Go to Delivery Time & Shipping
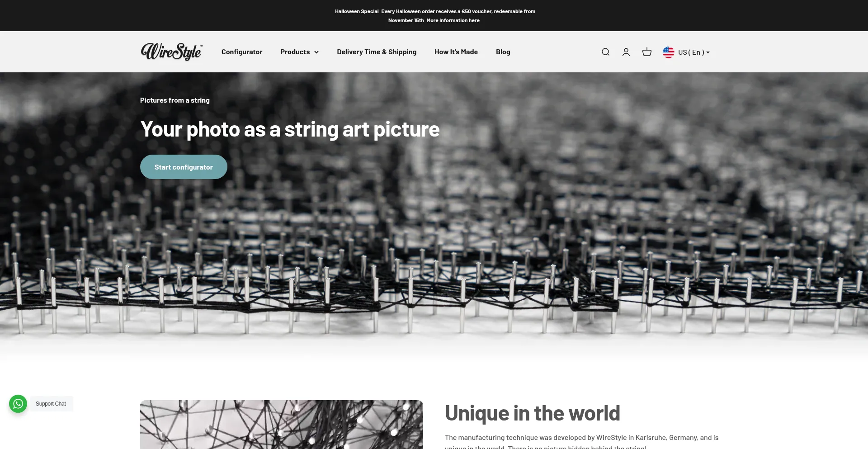This screenshot has width=868, height=449. pyautogui.click(x=376, y=52)
